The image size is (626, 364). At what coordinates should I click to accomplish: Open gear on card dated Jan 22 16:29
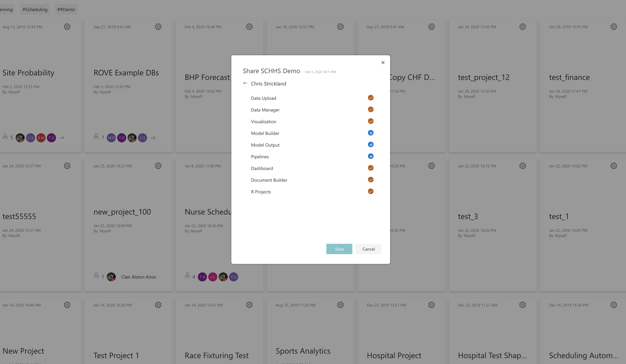[431, 166]
